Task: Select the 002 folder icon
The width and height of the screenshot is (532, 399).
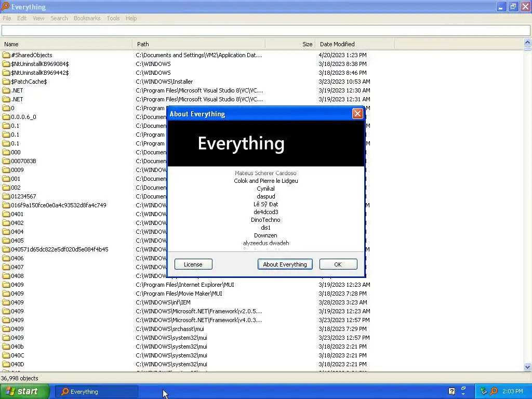Action: (6, 187)
